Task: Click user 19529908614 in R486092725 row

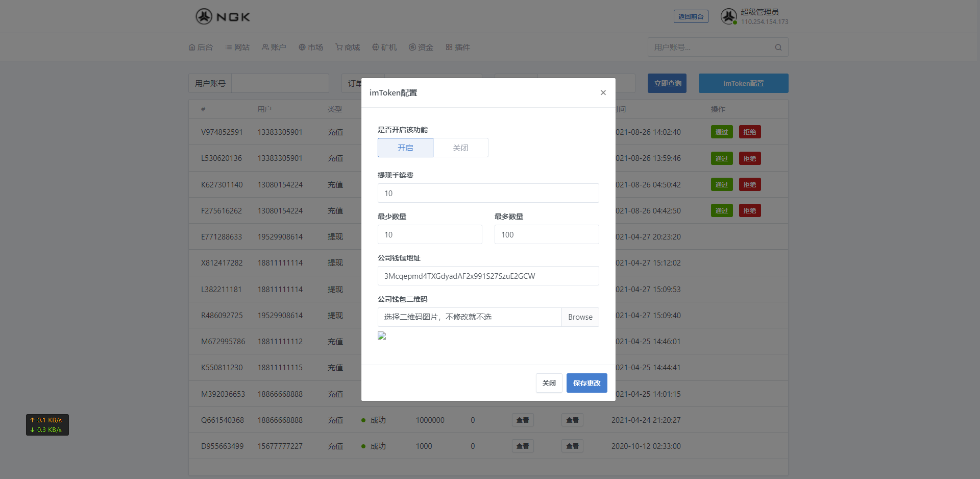Action: coord(280,315)
